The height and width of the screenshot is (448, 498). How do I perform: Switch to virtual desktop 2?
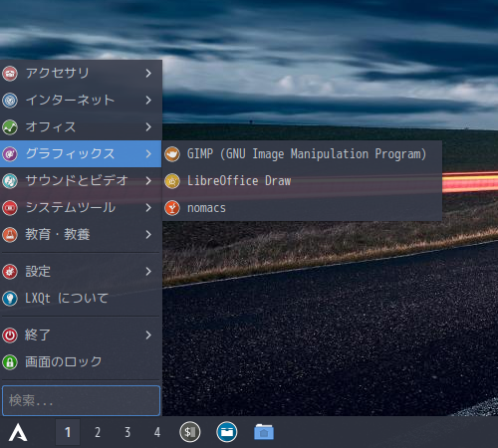tap(98, 432)
